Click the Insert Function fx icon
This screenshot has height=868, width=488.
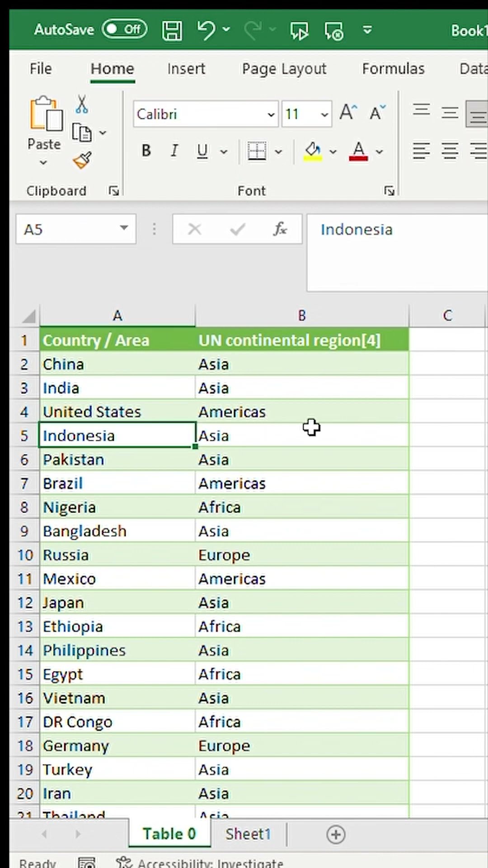[280, 229]
